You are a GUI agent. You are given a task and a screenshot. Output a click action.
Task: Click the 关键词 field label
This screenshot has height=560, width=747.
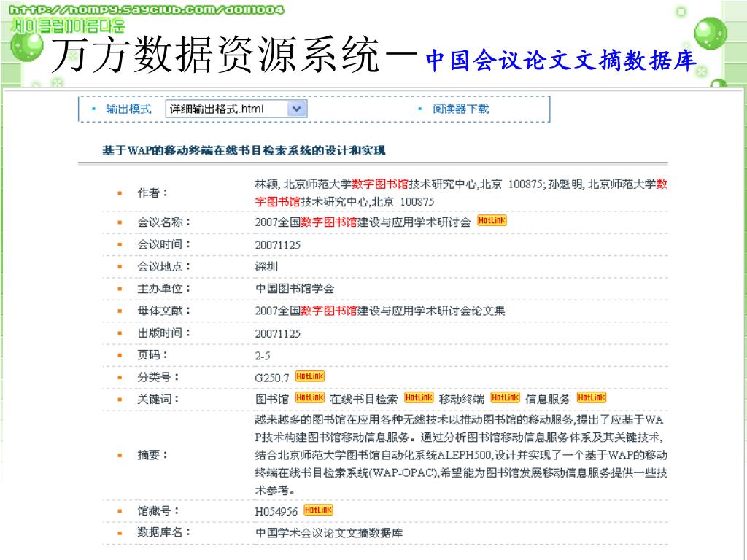point(158,400)
